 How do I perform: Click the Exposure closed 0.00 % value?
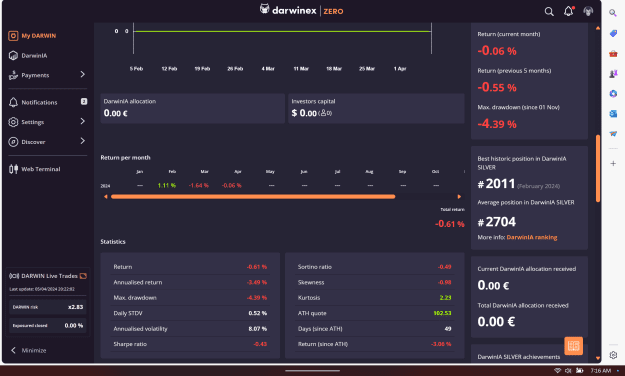(74, 326)
